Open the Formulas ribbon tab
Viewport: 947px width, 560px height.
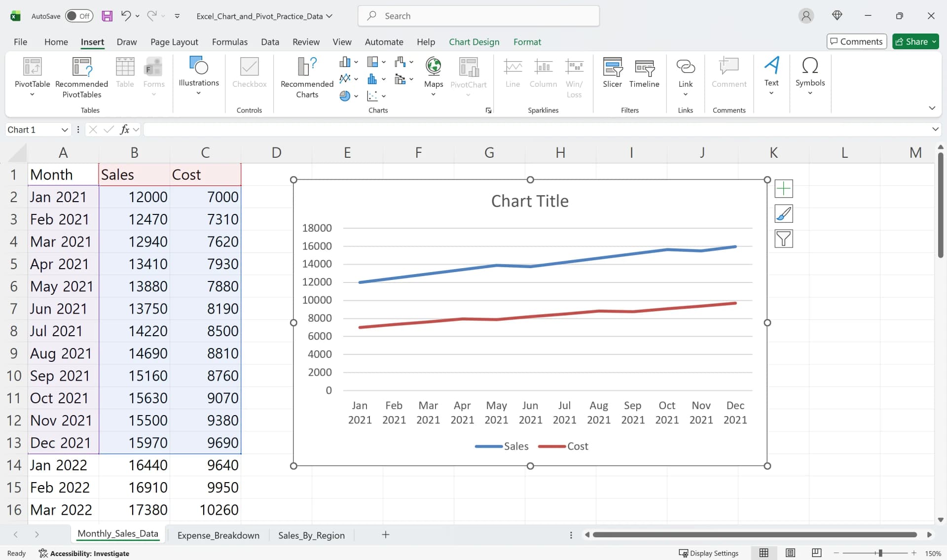click(x=229, y=42)
